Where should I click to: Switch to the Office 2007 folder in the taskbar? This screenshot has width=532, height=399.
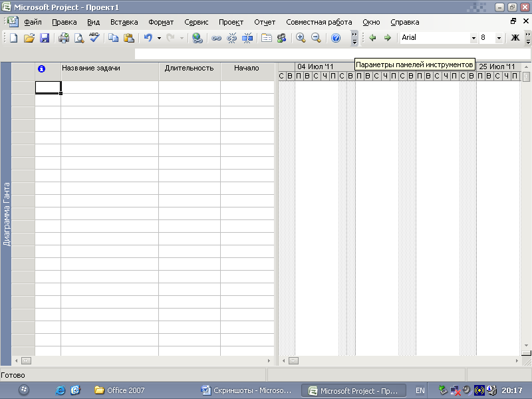[x=120, y=390]
